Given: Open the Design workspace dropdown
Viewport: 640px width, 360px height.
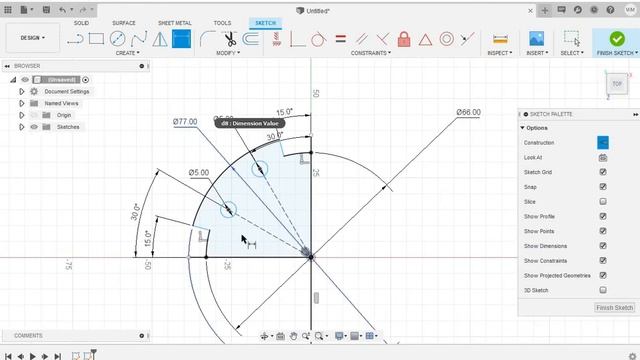Looking at the screenshot, I should (33, 38).
